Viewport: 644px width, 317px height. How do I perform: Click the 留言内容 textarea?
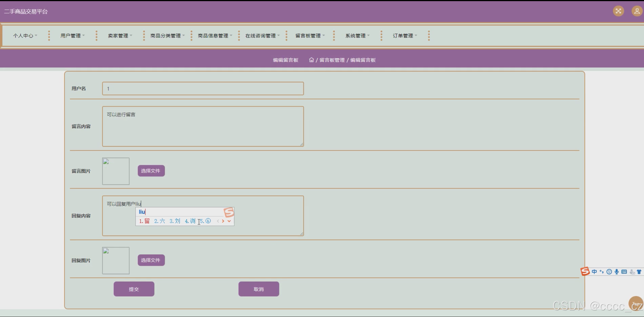203,126
